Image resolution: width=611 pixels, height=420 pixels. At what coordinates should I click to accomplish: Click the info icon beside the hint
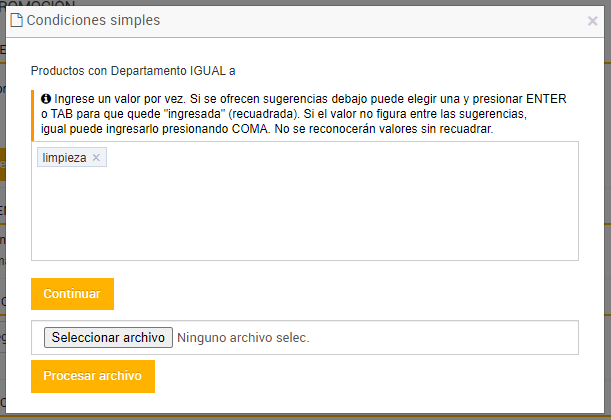(x=46, y=98)
